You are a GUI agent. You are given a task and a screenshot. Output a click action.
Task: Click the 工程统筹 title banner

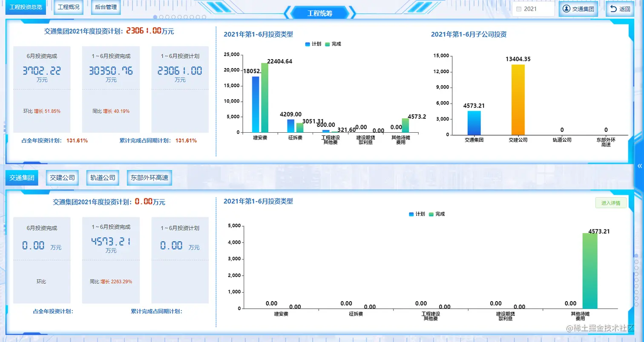[319, 13]
